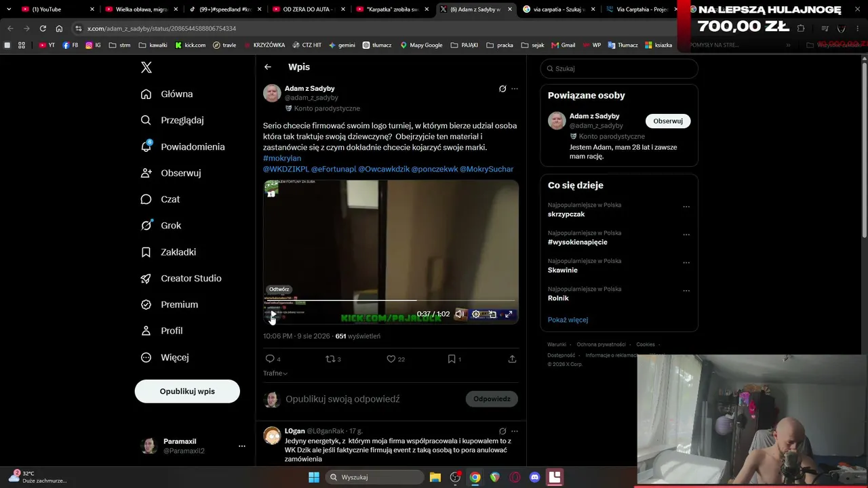Image resolution: width=868 pixels, height=488 pixels.
Task: Click the back arrow next to Wpis
Action: (268, 67)
